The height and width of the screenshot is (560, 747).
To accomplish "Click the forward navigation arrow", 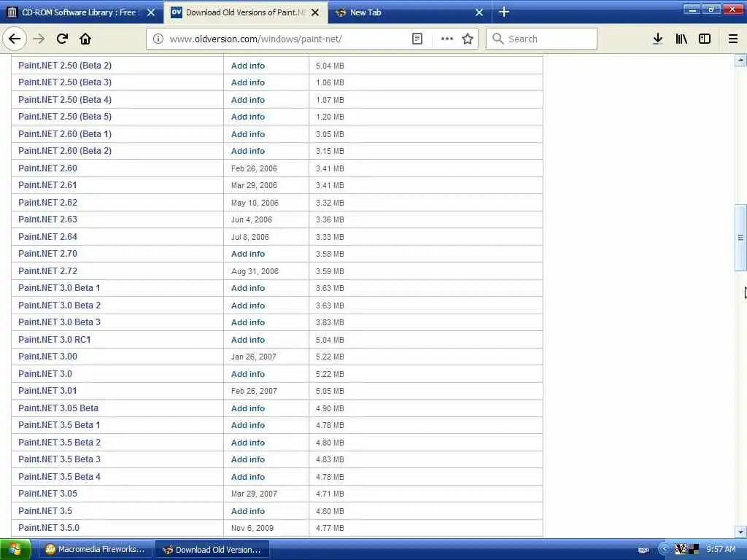I will coord(39,39).
